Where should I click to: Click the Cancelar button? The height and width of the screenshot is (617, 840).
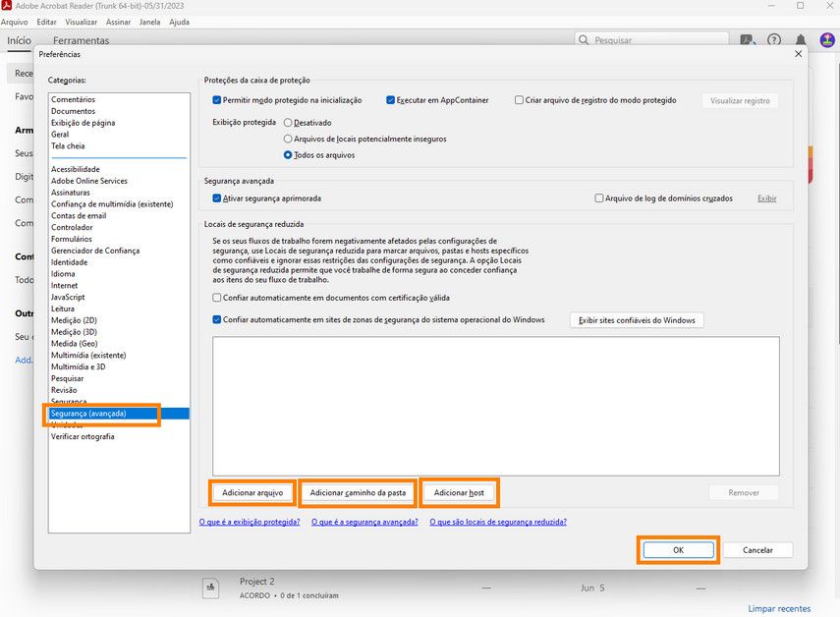tap(757, 550)
